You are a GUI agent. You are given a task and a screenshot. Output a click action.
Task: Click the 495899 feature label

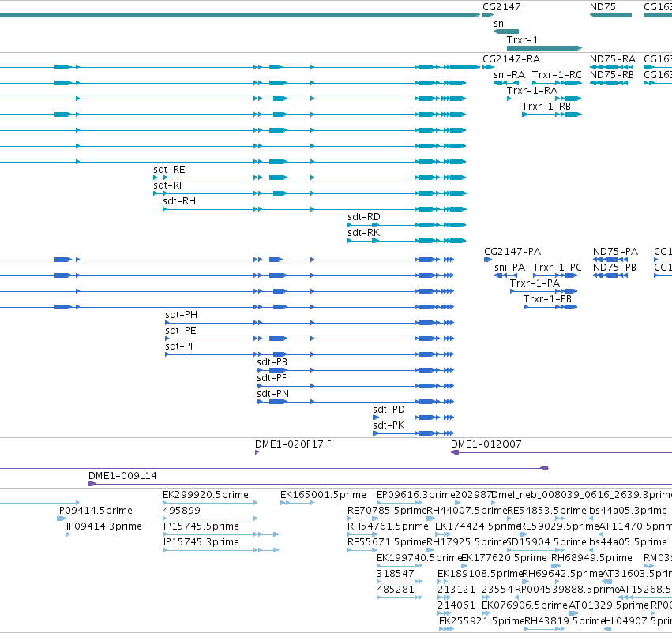182,511
